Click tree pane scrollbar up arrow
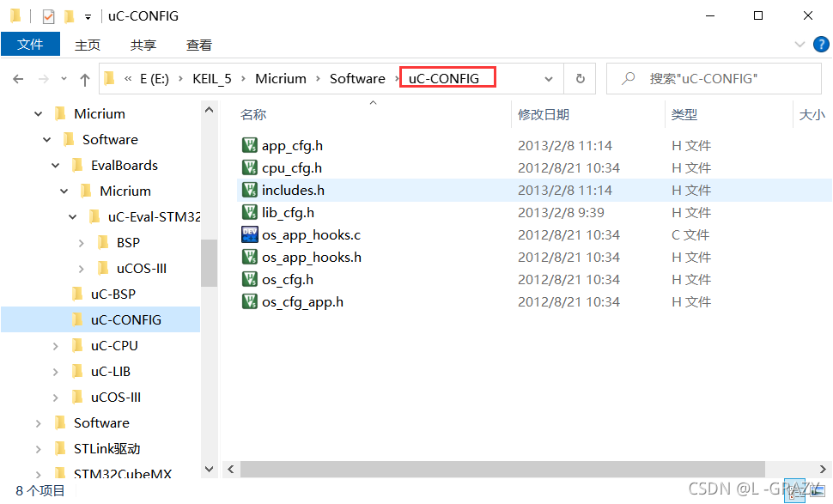The image size is (833, 504). click(x=210, y=109)
